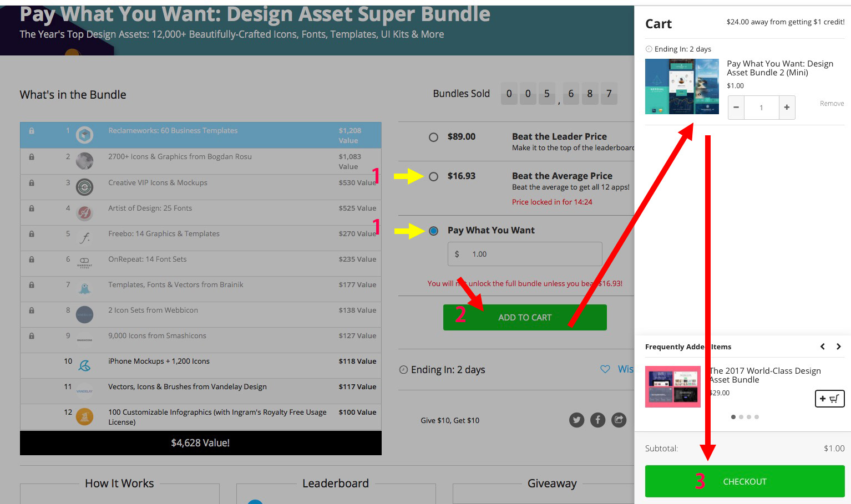This screenshot has width=851, height=504.
Task: Click the green CHECKOUT button
Action: click(744, 481)
